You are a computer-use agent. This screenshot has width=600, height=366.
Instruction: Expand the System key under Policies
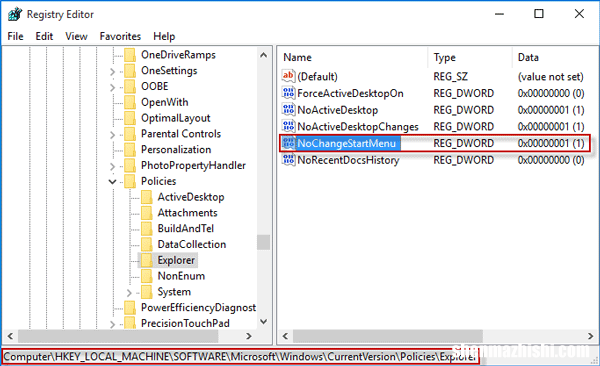[129, 293]
